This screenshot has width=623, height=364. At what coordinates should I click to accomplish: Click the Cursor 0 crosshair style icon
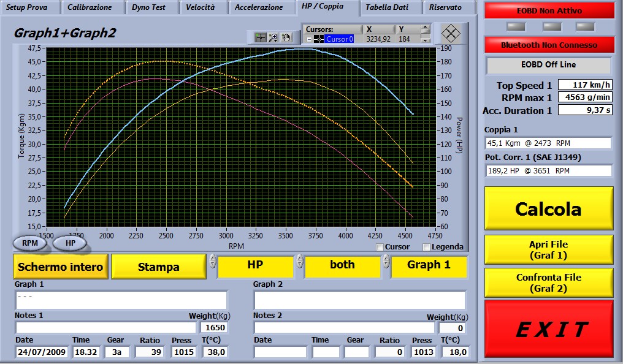tap(319, 39)
